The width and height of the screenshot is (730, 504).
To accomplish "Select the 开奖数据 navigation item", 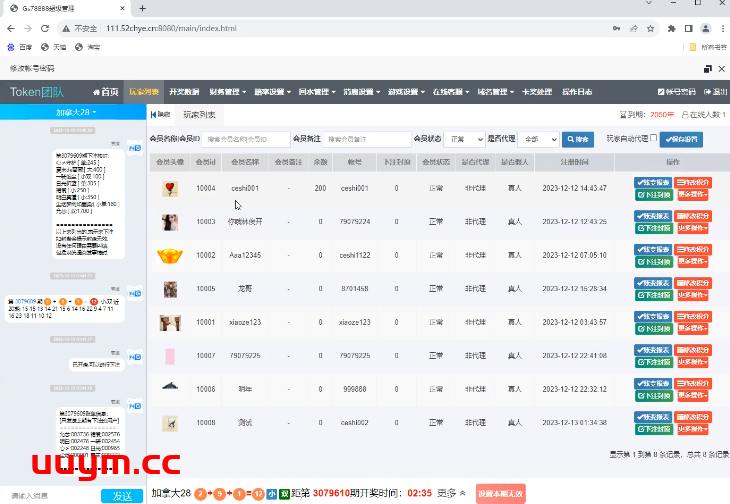I will pos(184,92).
